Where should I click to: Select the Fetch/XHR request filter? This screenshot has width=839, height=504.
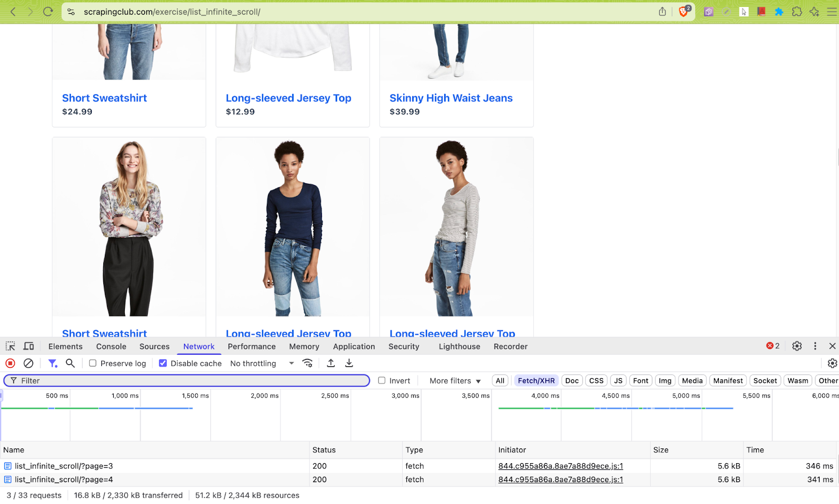[x=535, y=380]
